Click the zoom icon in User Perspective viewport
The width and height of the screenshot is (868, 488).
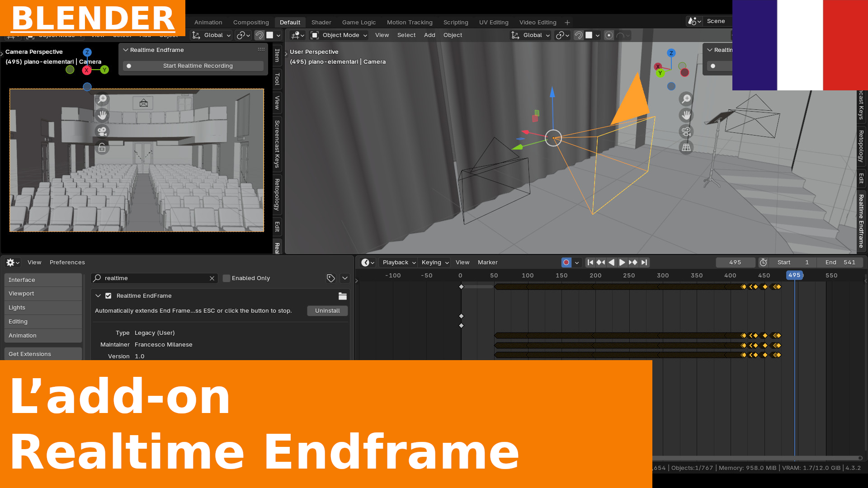click(x=686, y=99)
